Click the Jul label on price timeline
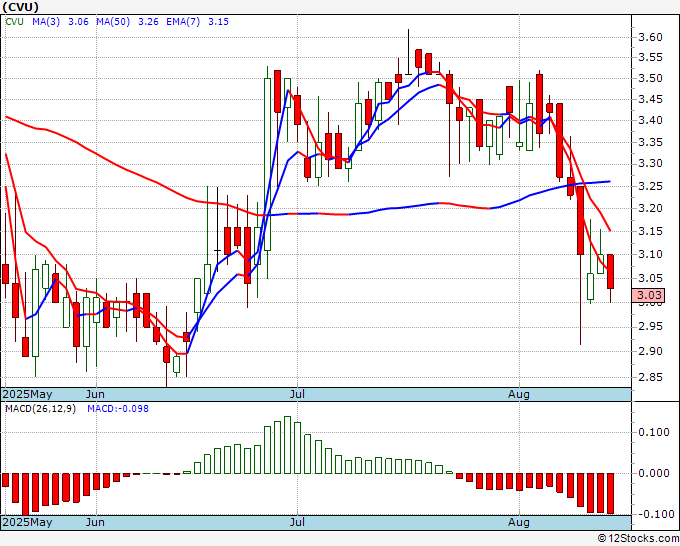This screenshot has height=546, width=680. click(x=298, y=394)
